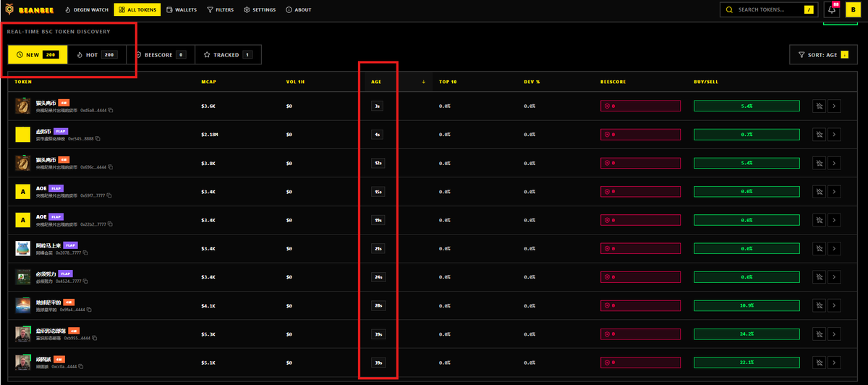
Task: Switch to the NEW tokens tab
Action: point(38,54)
